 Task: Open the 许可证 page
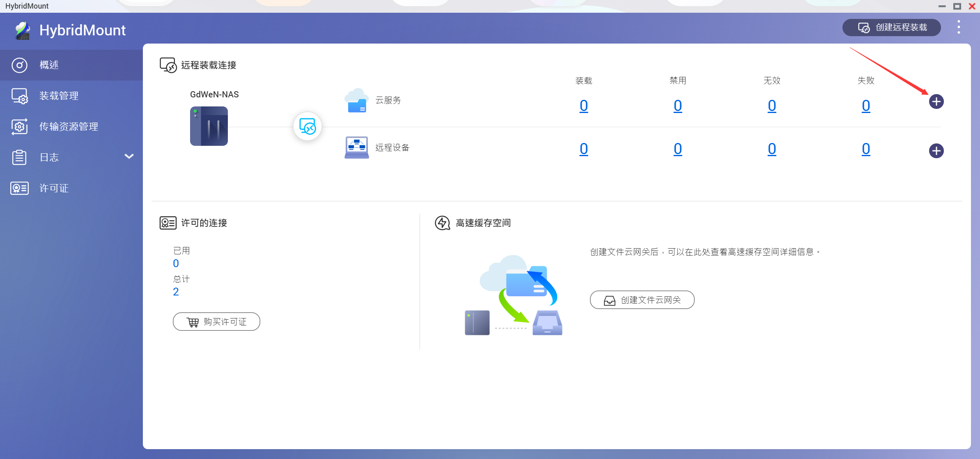53,188
